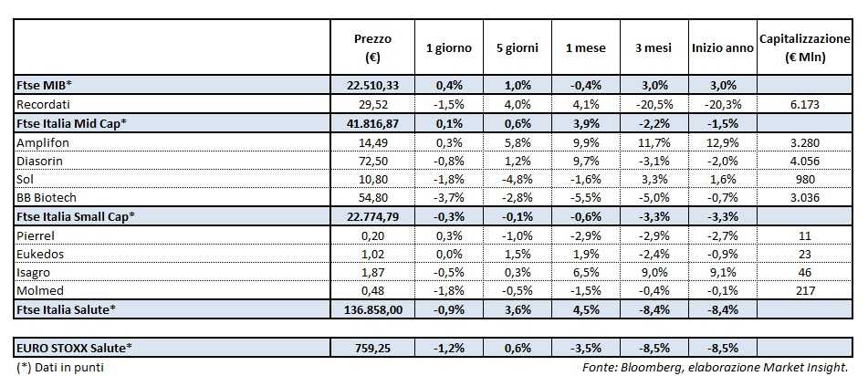The width and height of the screenshot is (868, 376).
Task: Click the Ftse MIB price 22.510,33
Action: pos(371,84)
